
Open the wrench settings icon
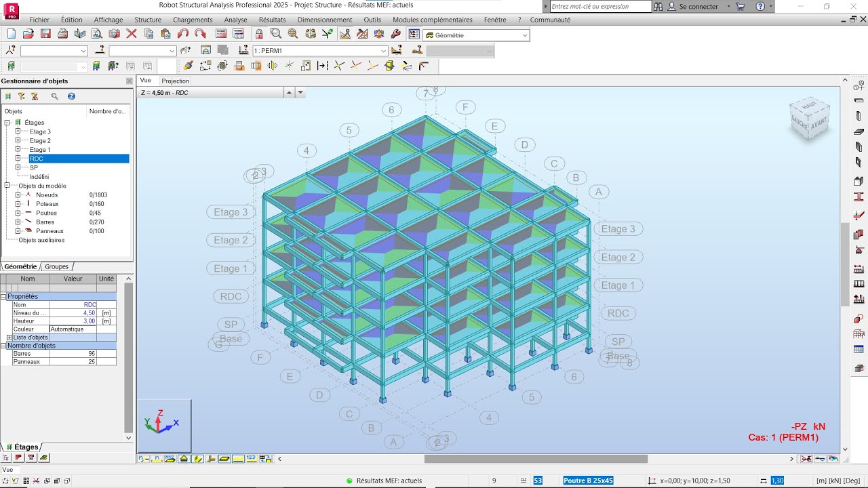point(396,34)
